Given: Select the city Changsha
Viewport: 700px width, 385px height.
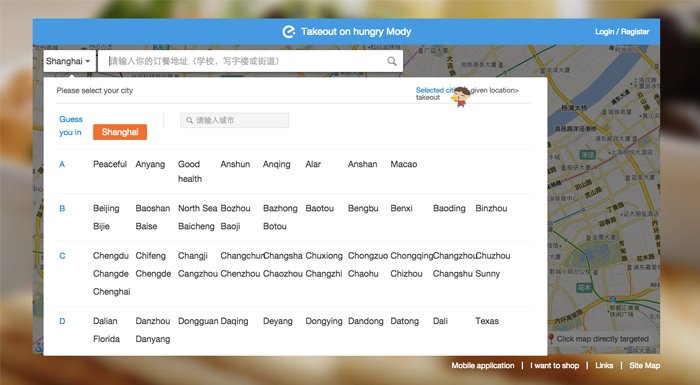Looking at the screenshot, I should tap(283, 255).
